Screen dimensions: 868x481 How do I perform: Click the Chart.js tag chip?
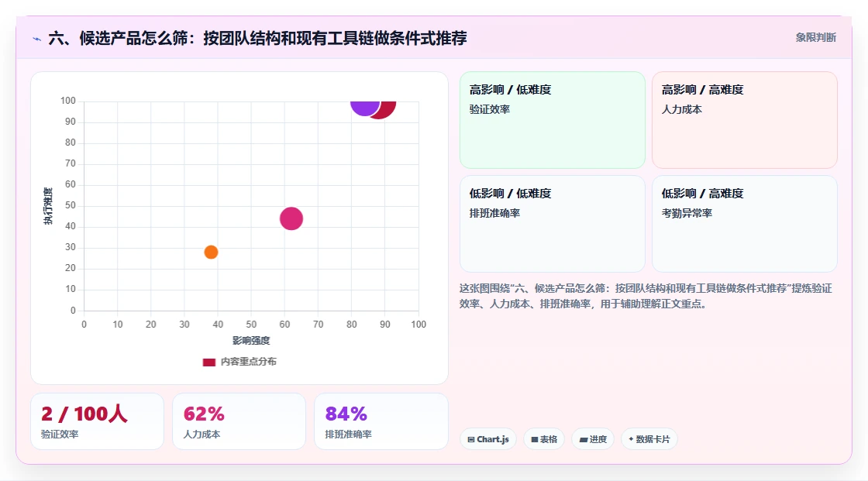[488, 439]
